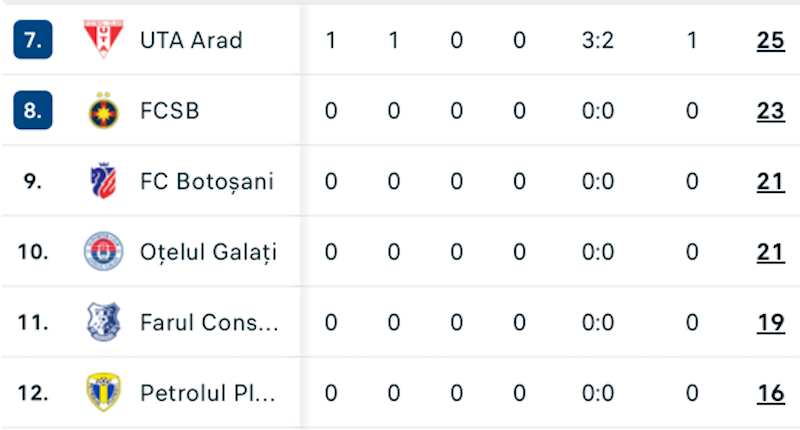This screenshot has height=430, width=800.
Task: Click FCSB's underlined 23 points
Action: (770, 111)
